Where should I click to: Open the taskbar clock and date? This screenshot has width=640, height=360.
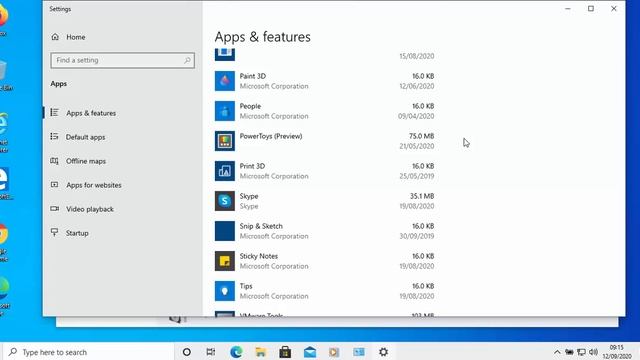coord(617,352)
